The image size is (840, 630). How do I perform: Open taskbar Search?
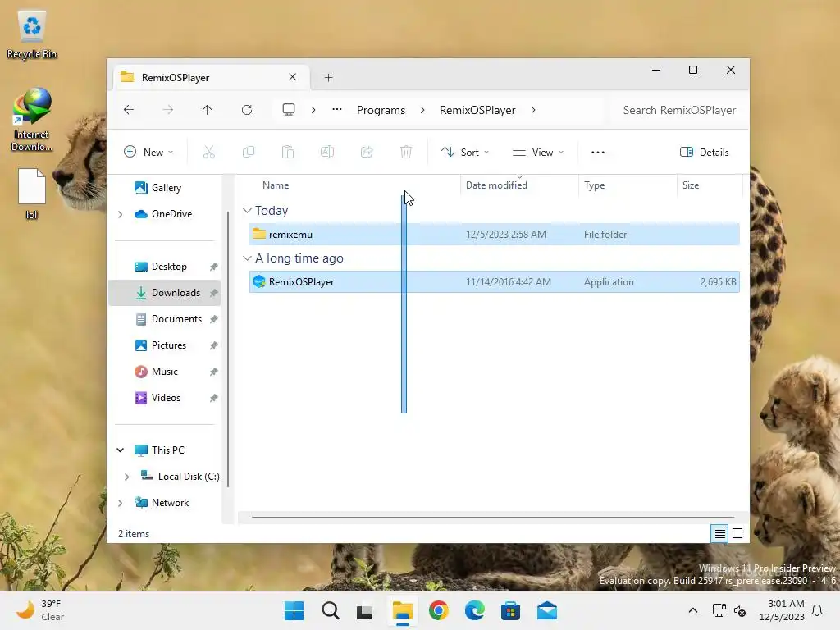click(331, 610)
